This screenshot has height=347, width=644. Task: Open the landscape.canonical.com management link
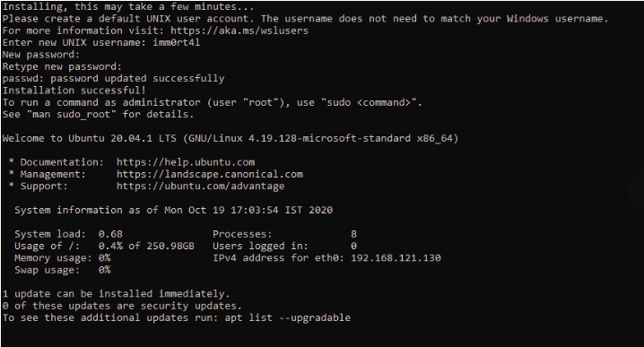point(210,174)
